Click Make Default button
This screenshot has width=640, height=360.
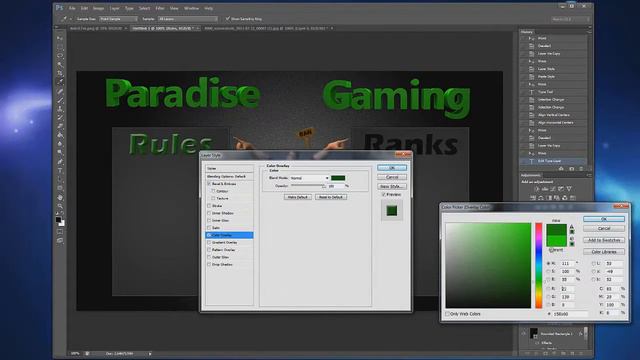pyautogui.click(x=298, y=197)
